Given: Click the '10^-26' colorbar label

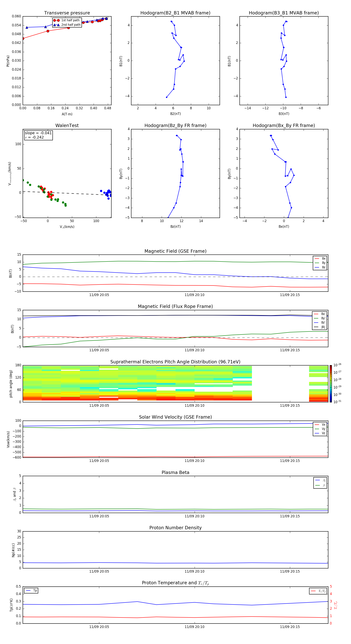Looking at the screenshot, I should pyautogui.click(x=337, y=365).
